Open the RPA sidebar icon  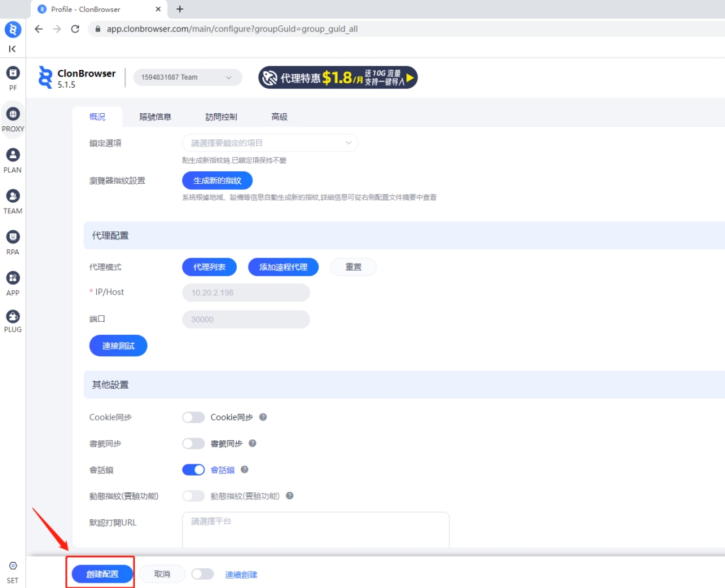click(x=12, y=237)
